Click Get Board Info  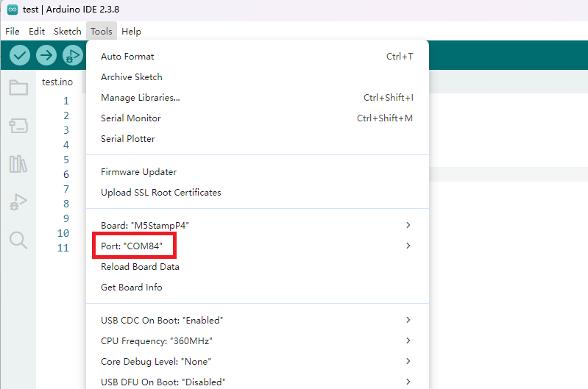132,288
